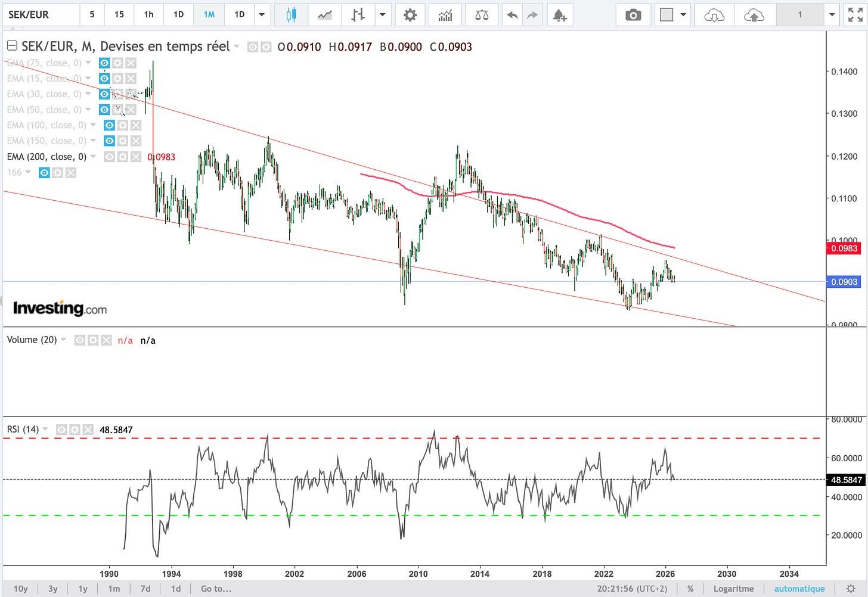Choose the bar style icon in the toolbar
The height and width of the screenshot is (597, 868).
[358, 15]
